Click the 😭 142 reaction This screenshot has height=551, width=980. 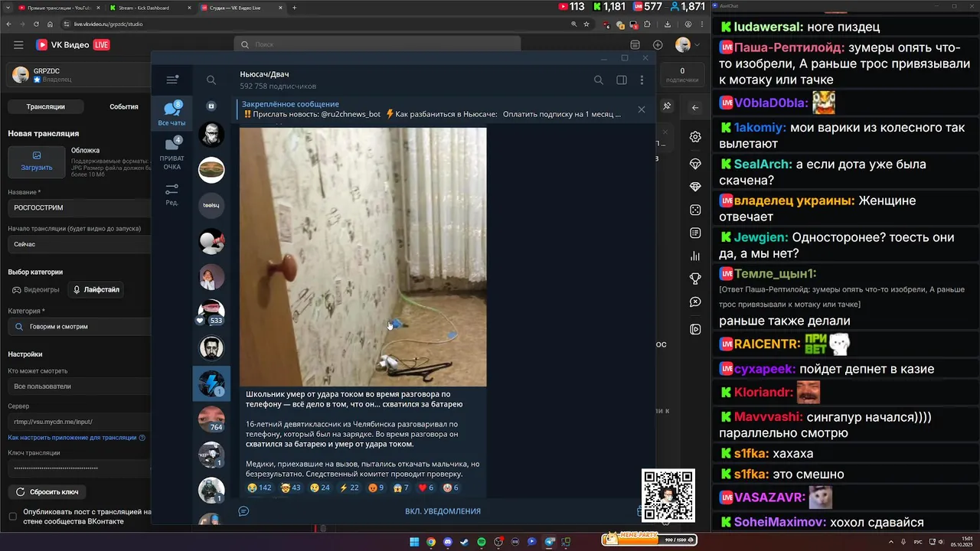[x=259, y=487]
